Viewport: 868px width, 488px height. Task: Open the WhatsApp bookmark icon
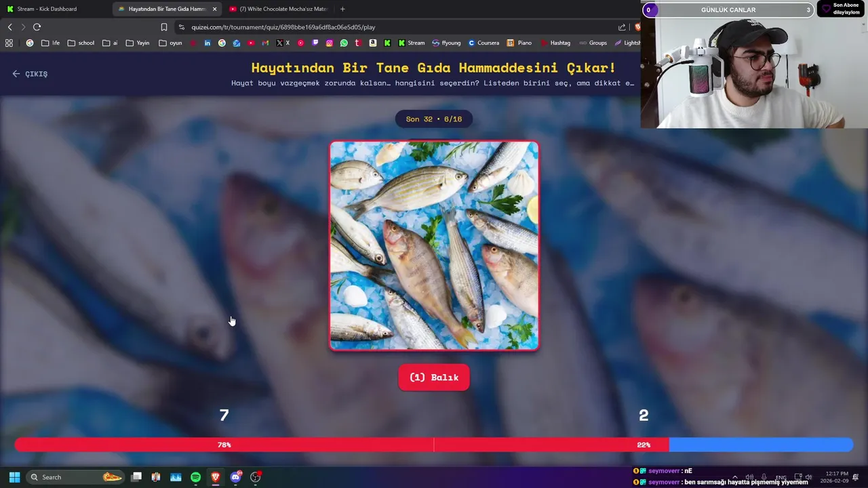[x=344, y=43]
